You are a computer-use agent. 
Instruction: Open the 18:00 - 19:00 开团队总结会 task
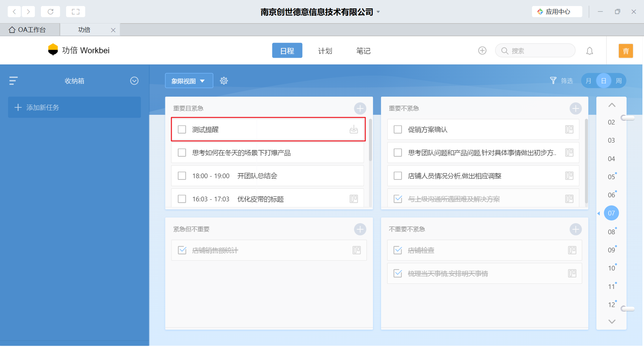[267, 176]
